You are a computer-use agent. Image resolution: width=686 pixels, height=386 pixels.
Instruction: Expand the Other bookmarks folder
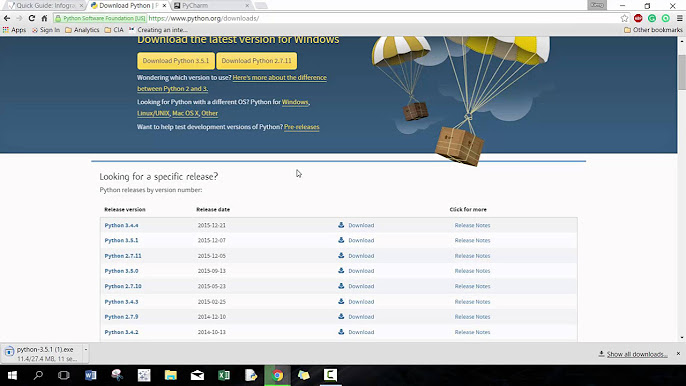pyautogui.click(x=653, y=30)
